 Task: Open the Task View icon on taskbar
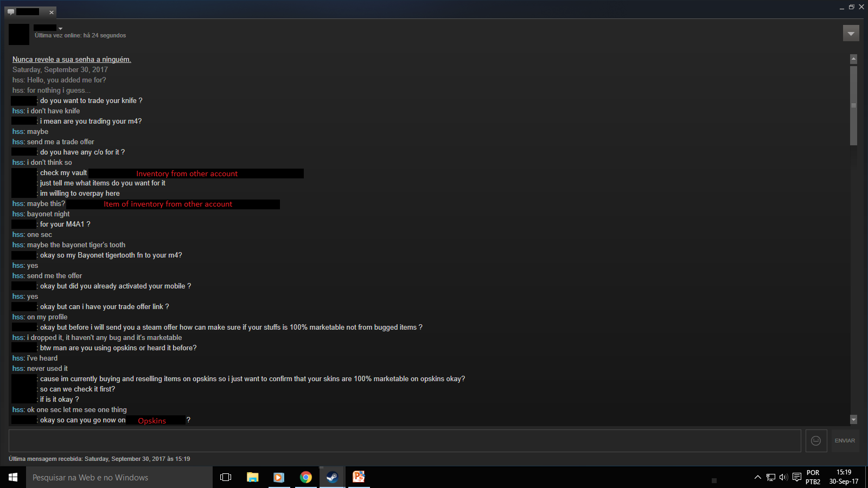[226, 477]
